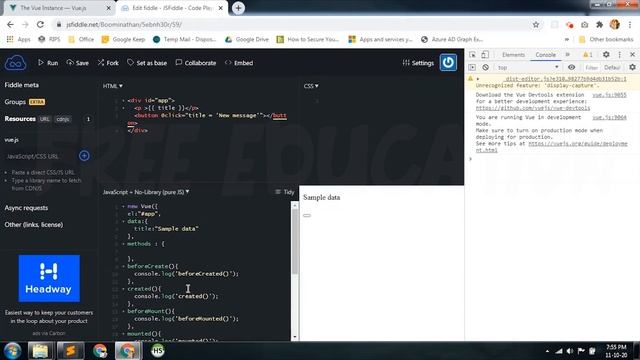Image resolution: width=640 pixels, height=360 pixels.
Task: Toggle the console sidebar icon
Action: click(472, 67)
